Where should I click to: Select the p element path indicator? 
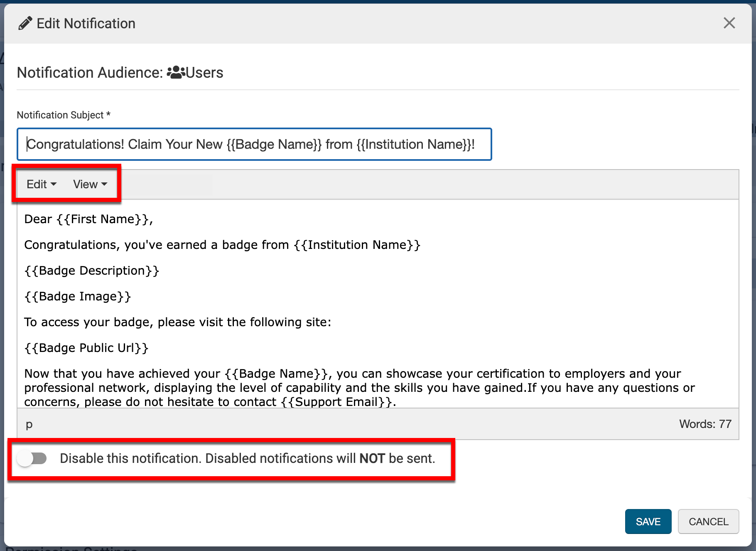point(29,424)
